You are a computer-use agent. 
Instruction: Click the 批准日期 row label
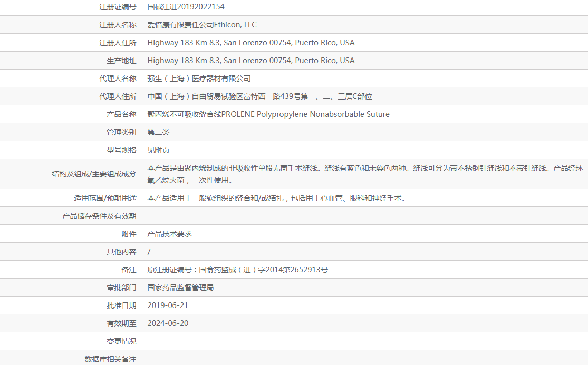coord(121,306)
